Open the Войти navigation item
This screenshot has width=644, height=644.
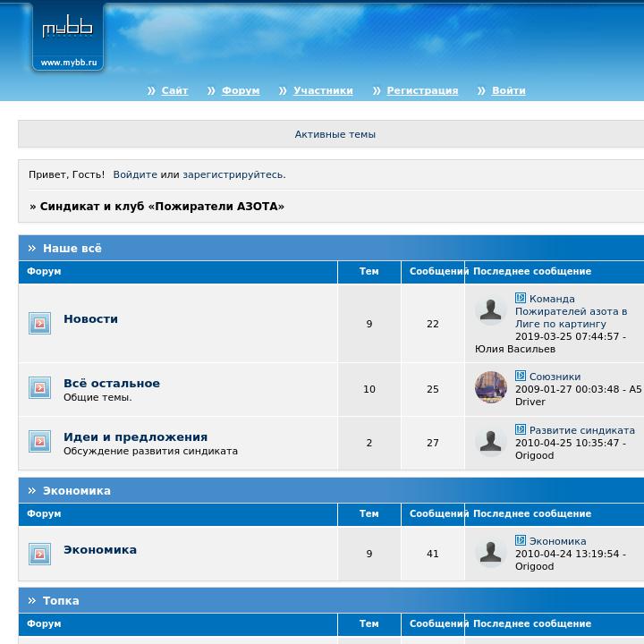(508, 90)
